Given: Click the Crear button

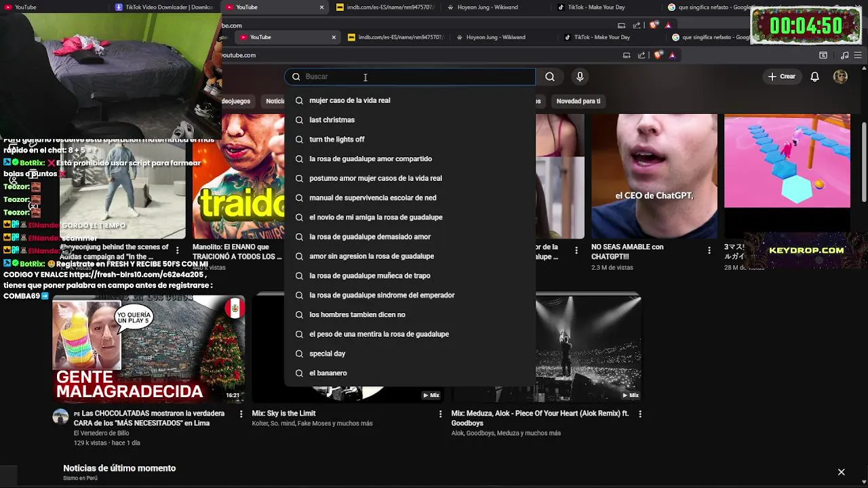Looking at the screenshot, I should [781, 77].
